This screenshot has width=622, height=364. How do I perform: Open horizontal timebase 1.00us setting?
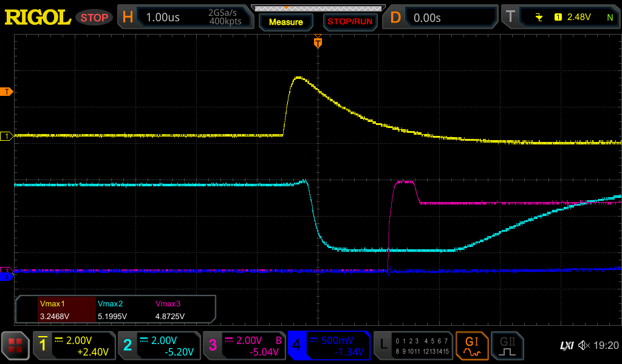pyautogui.click(x=186, y=17)
